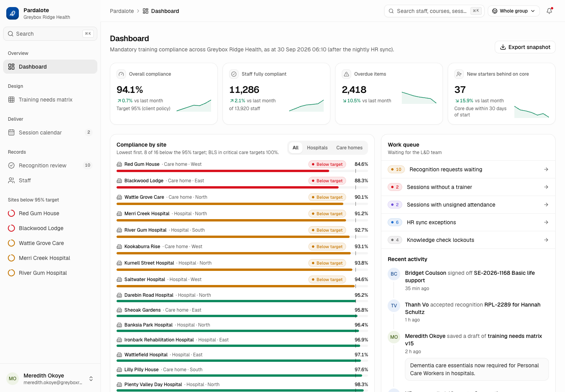
Task: Click the New starters person icon
Action: click(459, 74)
